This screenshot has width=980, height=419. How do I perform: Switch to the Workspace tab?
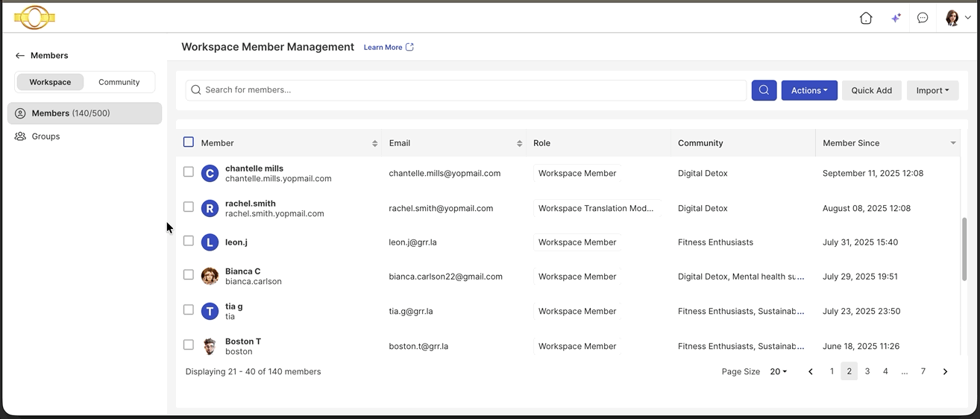click(x=50, y=82)
